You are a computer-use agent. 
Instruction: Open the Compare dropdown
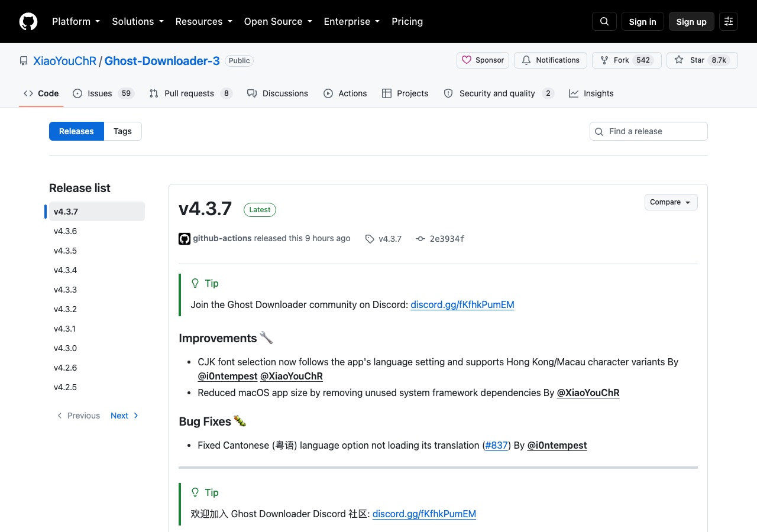(x=671, y=202)
